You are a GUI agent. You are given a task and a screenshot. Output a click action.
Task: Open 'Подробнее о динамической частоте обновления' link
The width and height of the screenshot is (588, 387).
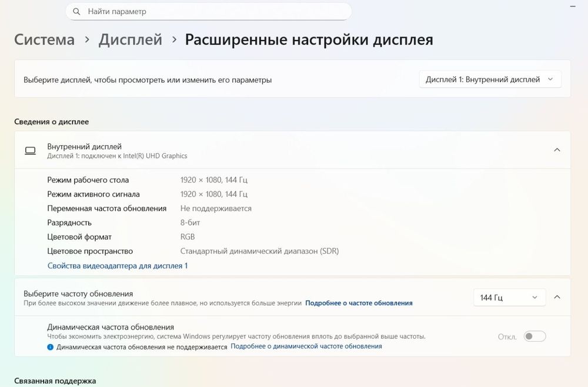(306, 346)
